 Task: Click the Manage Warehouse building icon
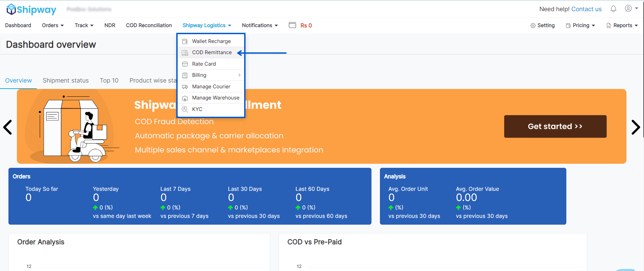click(185, 98)
